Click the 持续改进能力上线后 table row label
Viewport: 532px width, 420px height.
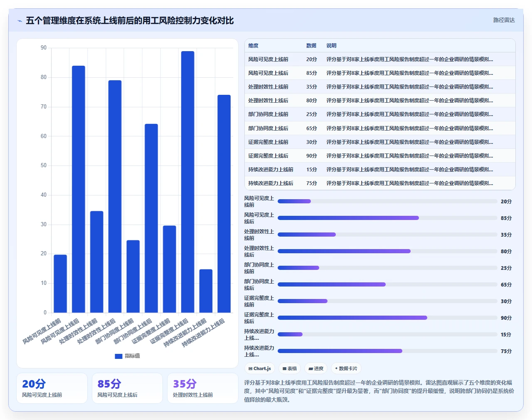(271, 183)
